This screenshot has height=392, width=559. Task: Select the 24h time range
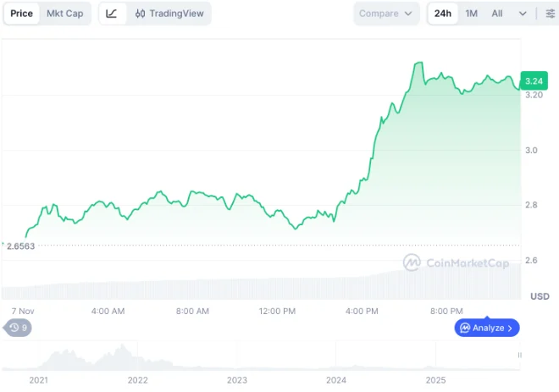tap(443, 14)
